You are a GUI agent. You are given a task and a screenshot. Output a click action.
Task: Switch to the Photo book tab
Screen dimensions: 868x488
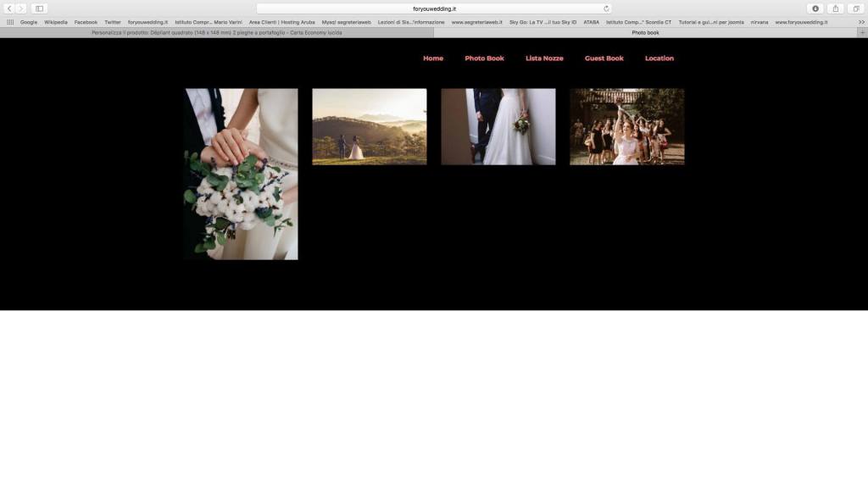647,32
